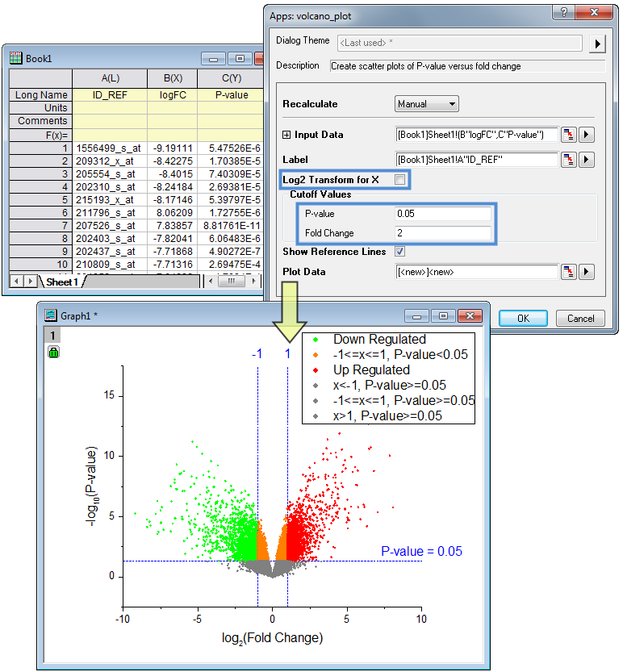Click the layer 1 icon in Graph1
Screen dimensions: 623x672
point(52,335)
